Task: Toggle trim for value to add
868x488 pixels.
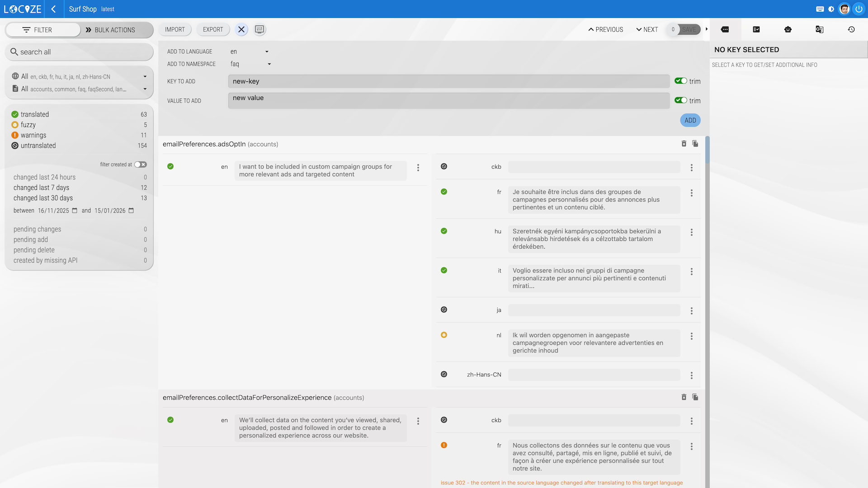Action: pos(681,100)
